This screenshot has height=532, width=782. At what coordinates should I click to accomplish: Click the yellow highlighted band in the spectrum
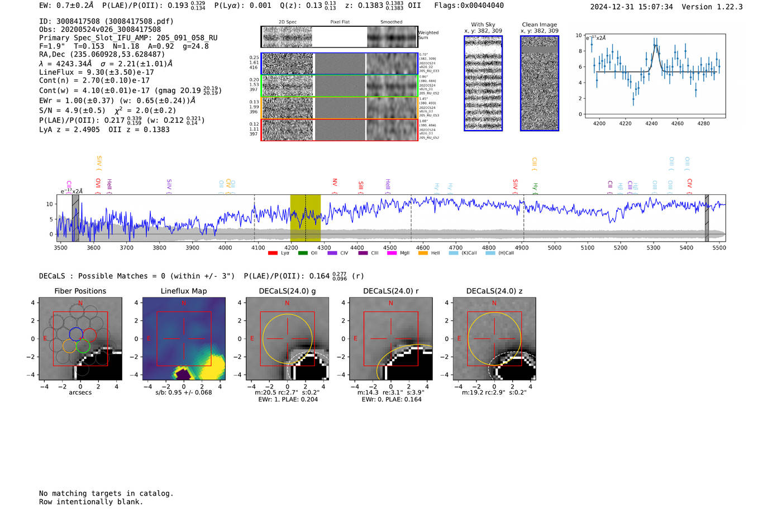305,218
